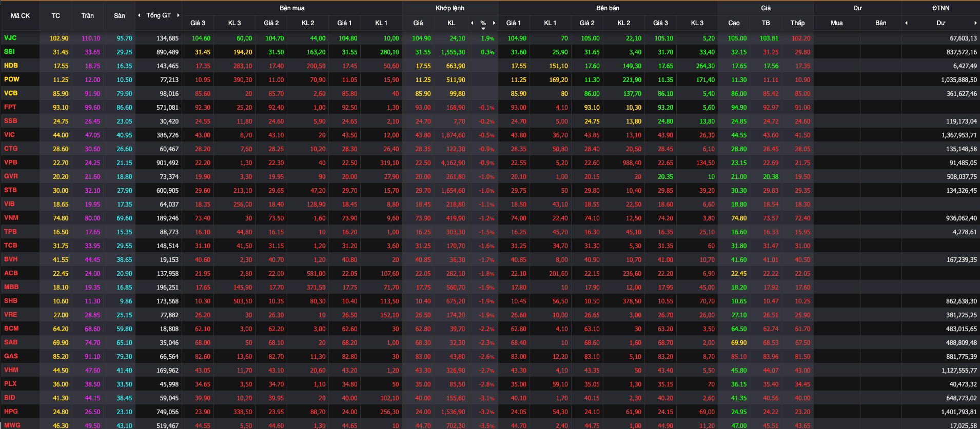Click VIC foreign room value 1,367,953,71
The height and width of the screenshot is (429, 980).
click(959, 135)
